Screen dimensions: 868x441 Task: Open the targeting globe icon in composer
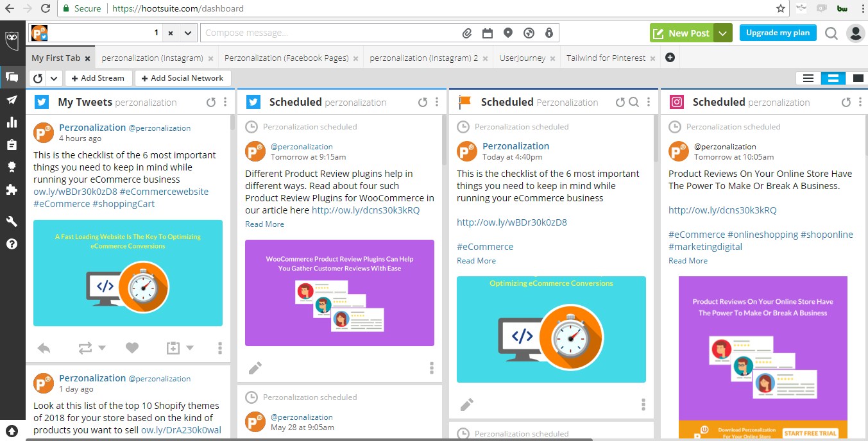529,33
